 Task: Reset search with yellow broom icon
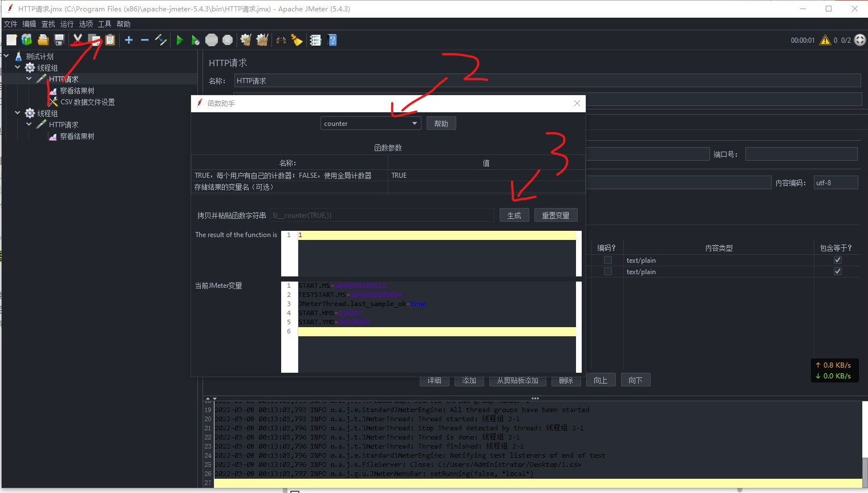pos(297,40)
